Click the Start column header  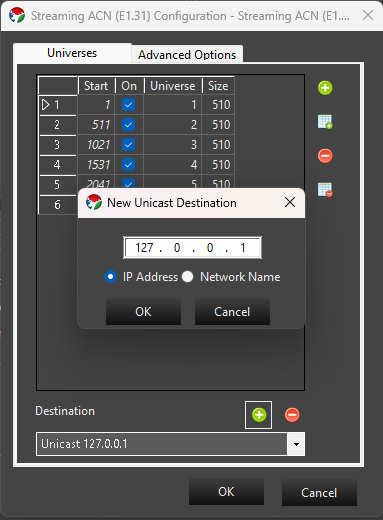pos(96,86)
